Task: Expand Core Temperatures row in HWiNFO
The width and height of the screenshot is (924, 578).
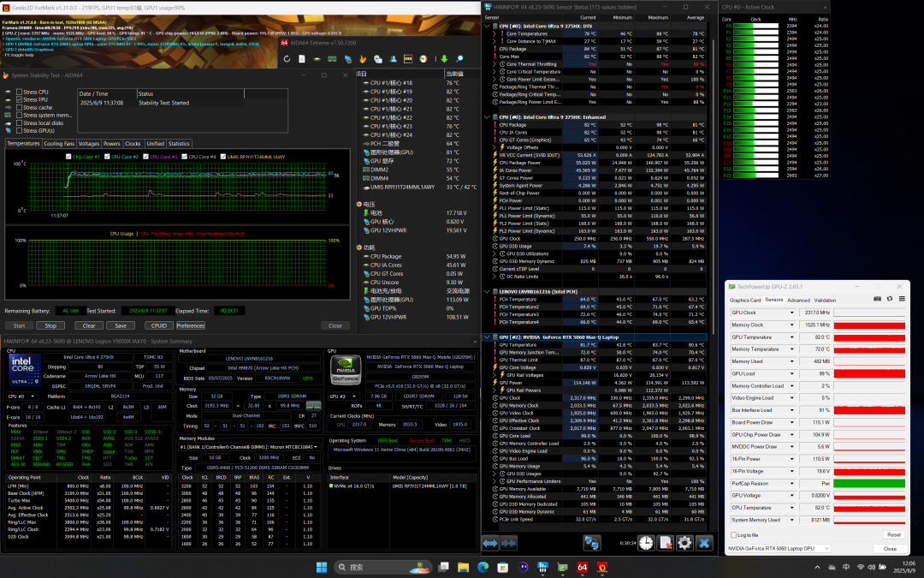Action: point(495,33)
